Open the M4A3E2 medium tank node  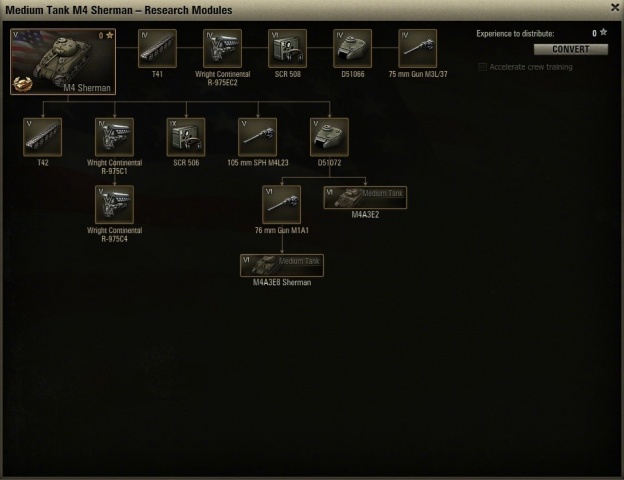point(365,197)
